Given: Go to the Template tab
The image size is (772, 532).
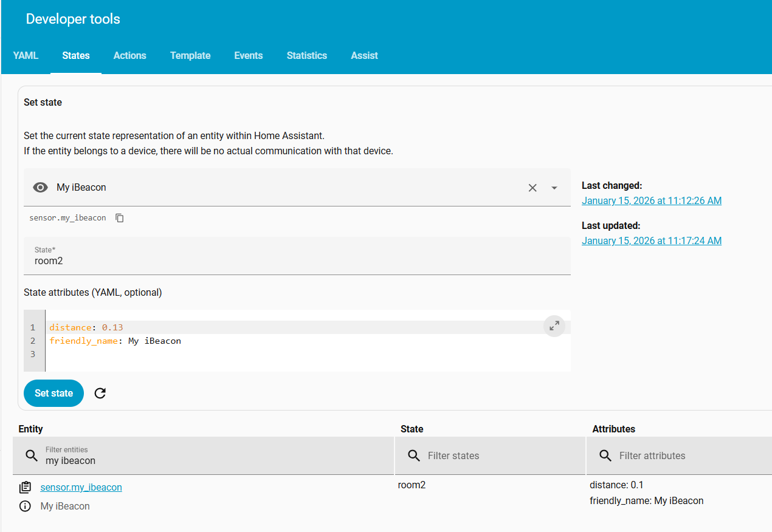Looking at the screenshot, I should click(190, 55).
